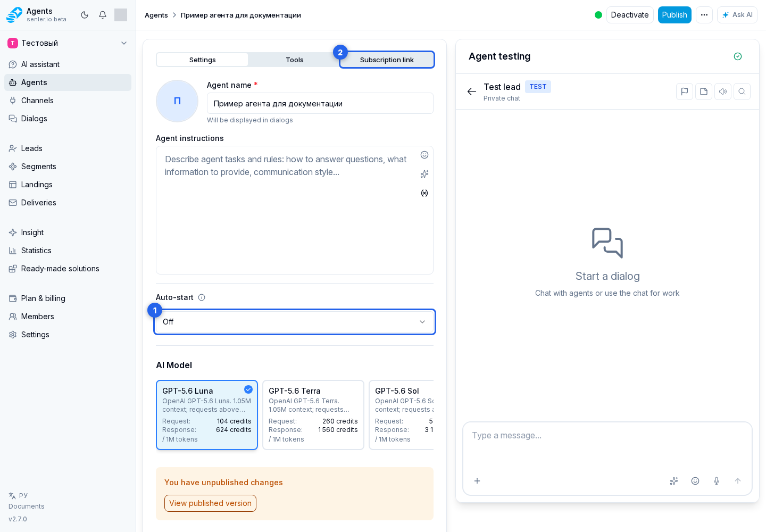The width and height of the screenshot is (766, 532).
Task: Expand the Тестовый workspace selector
Action: [68, 43]
